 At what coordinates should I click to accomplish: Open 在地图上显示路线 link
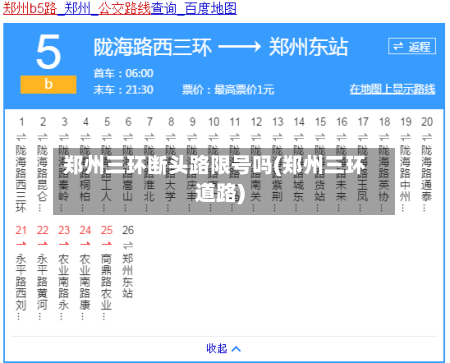coord(392,89)
